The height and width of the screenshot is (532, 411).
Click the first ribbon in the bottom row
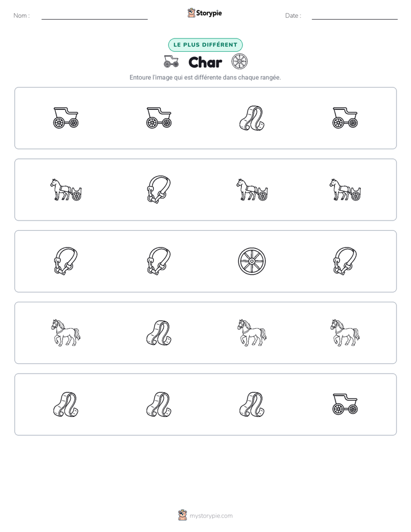tap(66, 404)
